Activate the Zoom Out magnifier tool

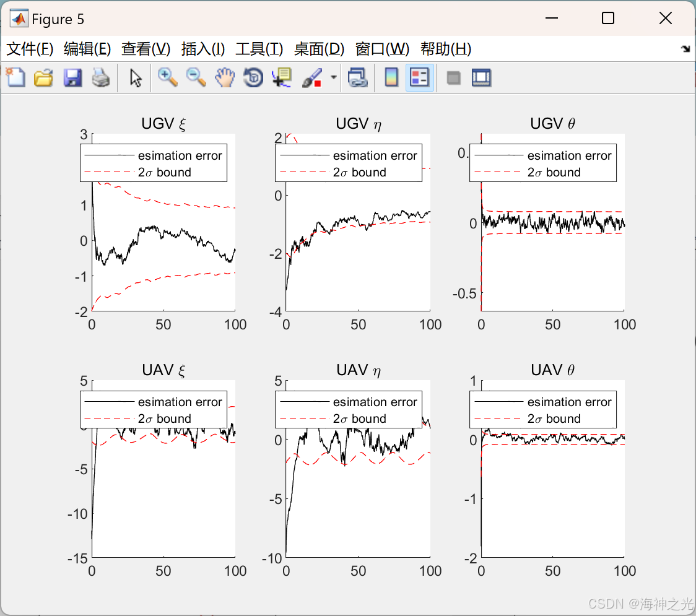pyautogui.click(x=196, y=77)
